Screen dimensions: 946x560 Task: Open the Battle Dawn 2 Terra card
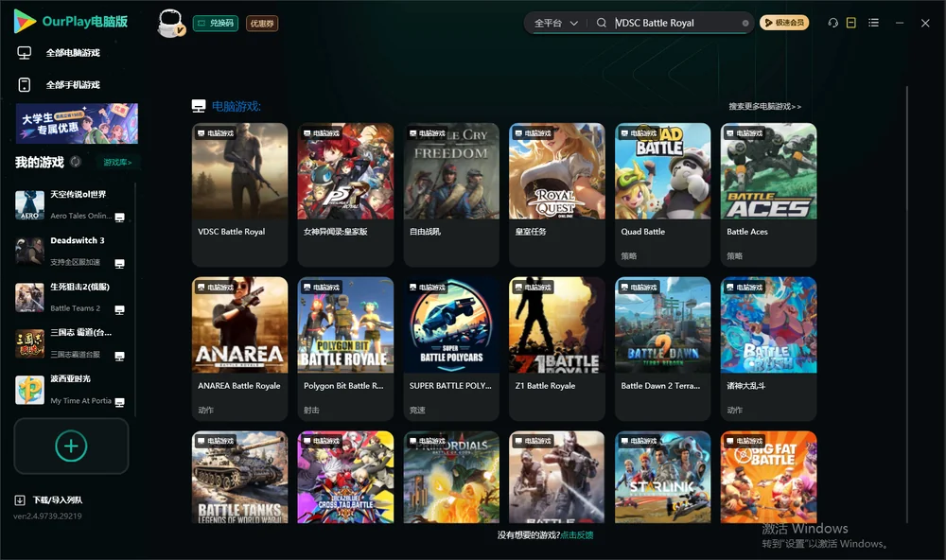(x=662, y=348)
